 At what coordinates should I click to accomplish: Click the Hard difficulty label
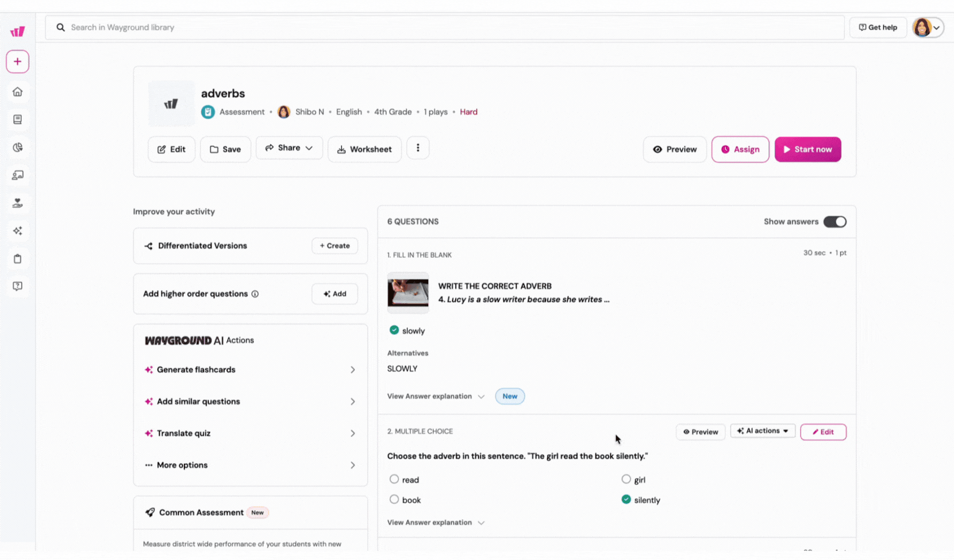[x=468, y=112]
